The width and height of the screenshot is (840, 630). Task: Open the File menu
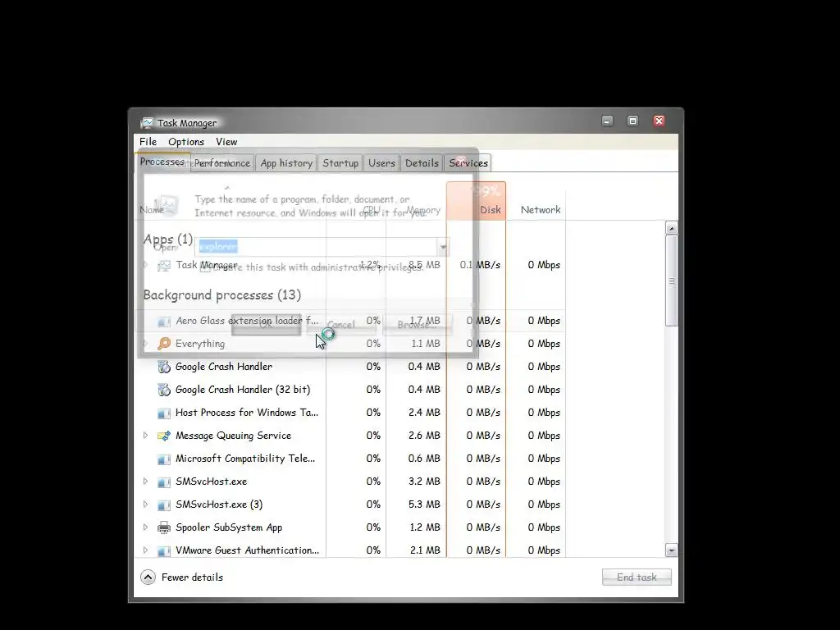coord(148,141)
